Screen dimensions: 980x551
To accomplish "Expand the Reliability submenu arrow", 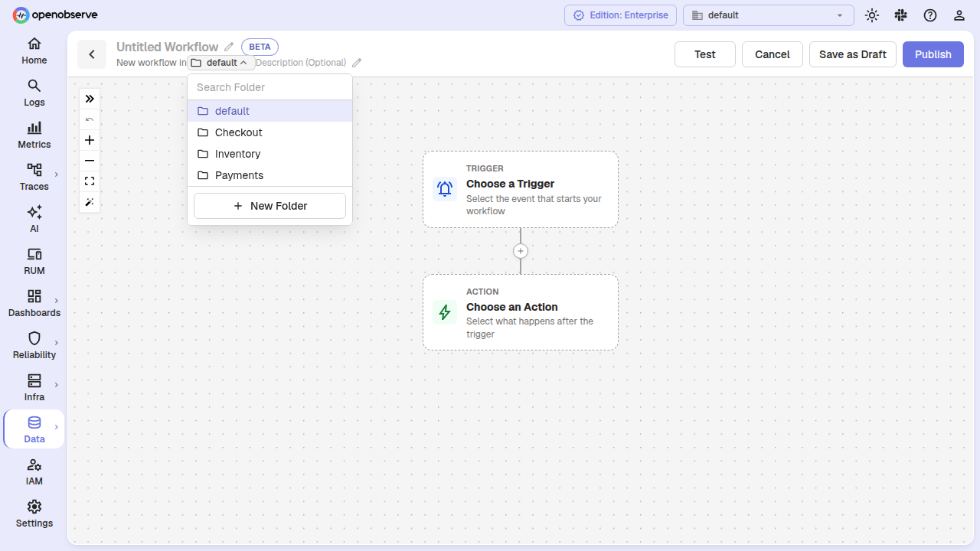I will [57, 343].
